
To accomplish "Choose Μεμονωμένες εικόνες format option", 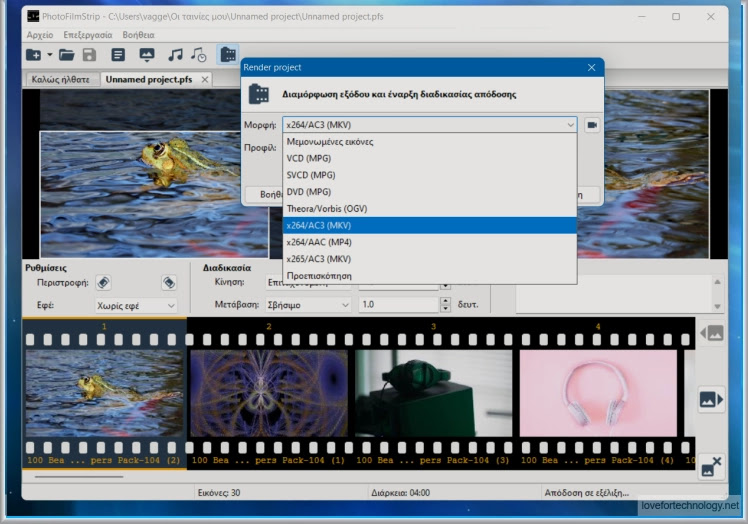I will click(x=429, y=142).
